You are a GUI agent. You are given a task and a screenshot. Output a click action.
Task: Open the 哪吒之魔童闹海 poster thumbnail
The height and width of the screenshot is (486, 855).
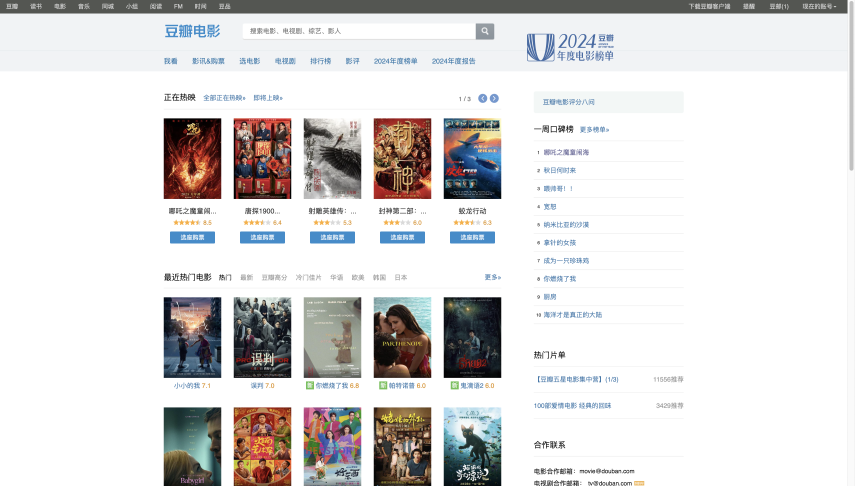point(192,159)
